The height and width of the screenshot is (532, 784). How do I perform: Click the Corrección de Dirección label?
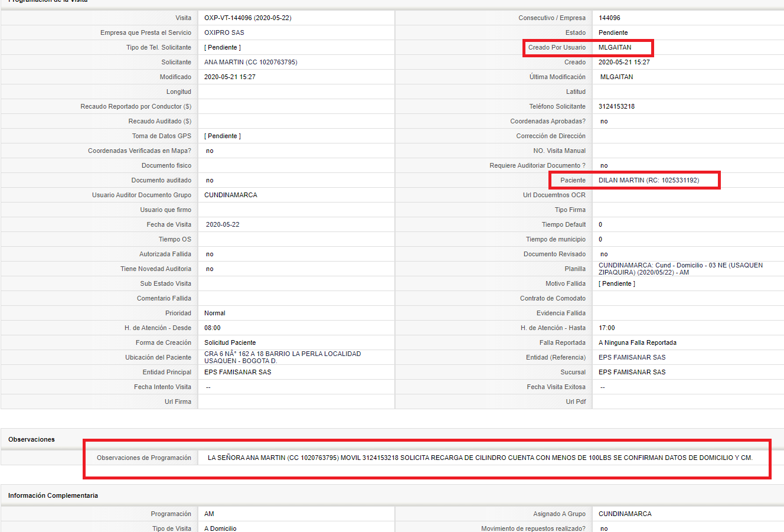tap(551, 136)
